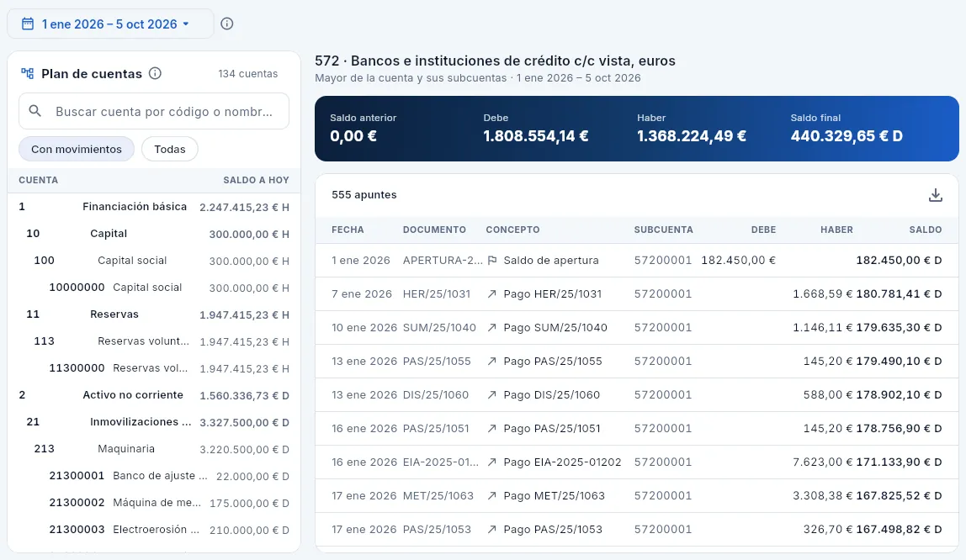Image resolution: width=966 pixels, height=560 pixels.
Task: Click the DOCUMENTO column header
Action: point(434,230)
